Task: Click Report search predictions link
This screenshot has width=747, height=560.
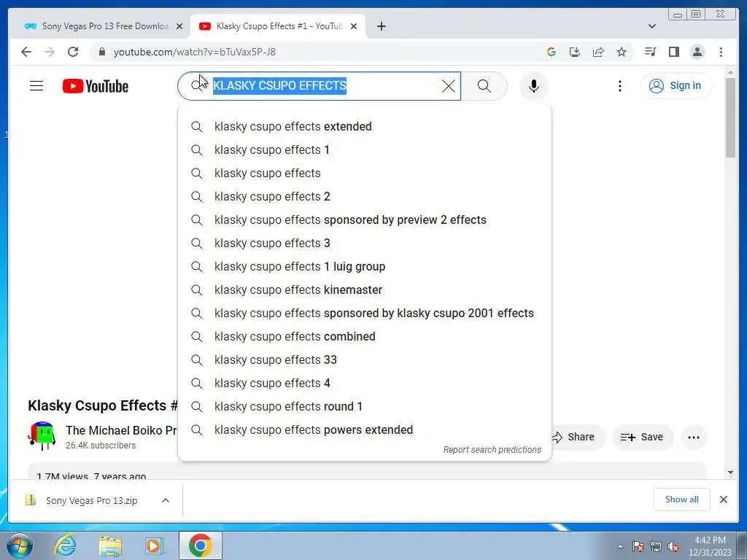Action: [492, 450]
